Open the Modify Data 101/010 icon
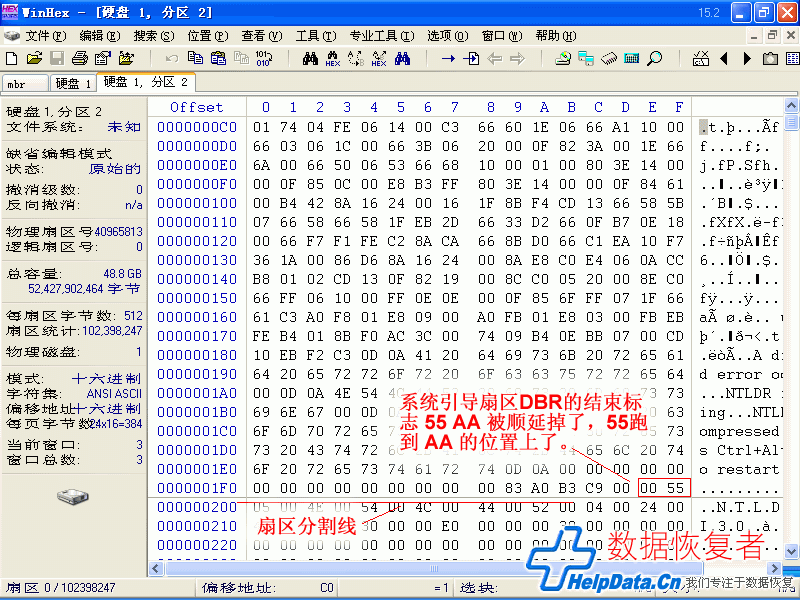800x600 pixels. [x=264, y=59]
